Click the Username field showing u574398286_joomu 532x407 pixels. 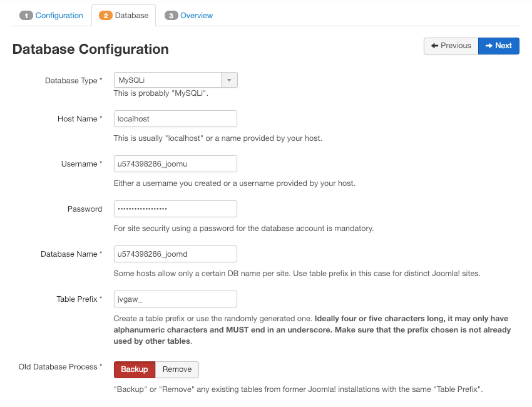click(175, 163)
